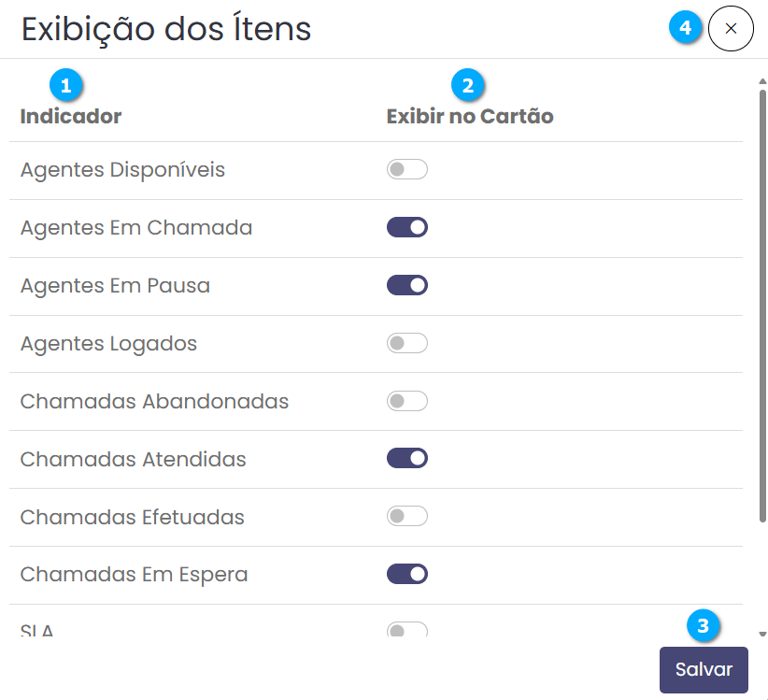This screenshot has height=700, width=768.
Task: Enable the Chamadas Efetuadas toggle
Action: click(407, 517)
